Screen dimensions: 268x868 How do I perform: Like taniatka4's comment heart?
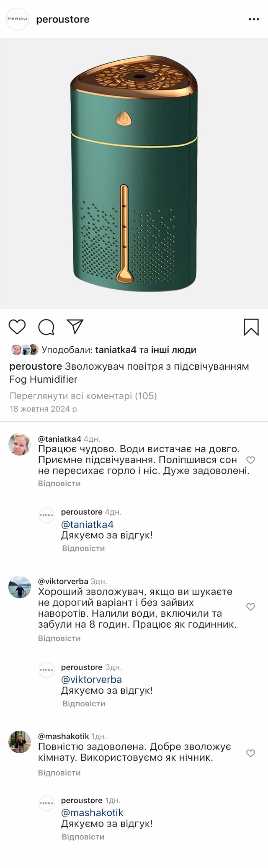(250, 460)
